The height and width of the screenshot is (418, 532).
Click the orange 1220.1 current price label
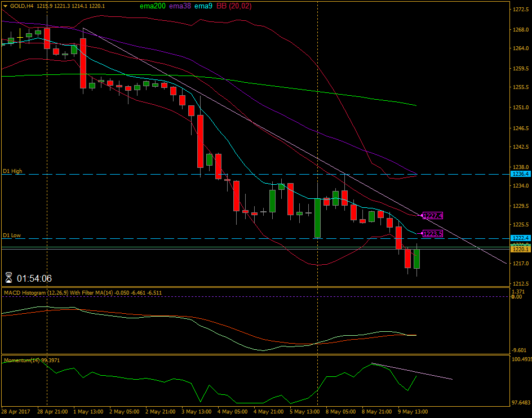coord(520,247)
